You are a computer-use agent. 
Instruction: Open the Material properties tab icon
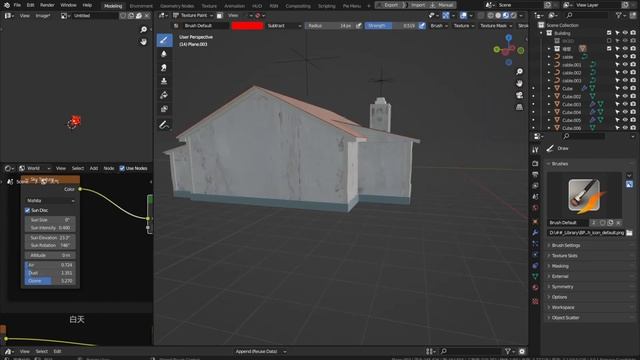535,287
